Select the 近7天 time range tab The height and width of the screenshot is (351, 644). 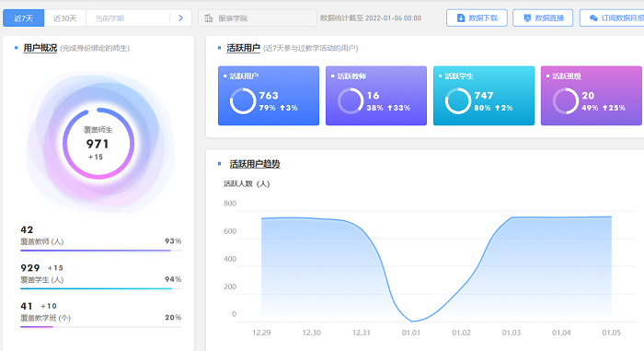click(23, 18)
